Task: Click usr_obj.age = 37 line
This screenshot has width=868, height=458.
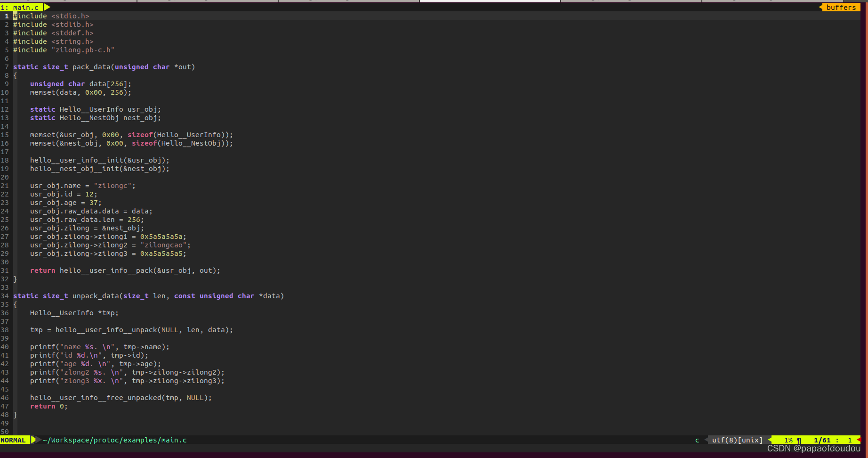Action: 66,203
